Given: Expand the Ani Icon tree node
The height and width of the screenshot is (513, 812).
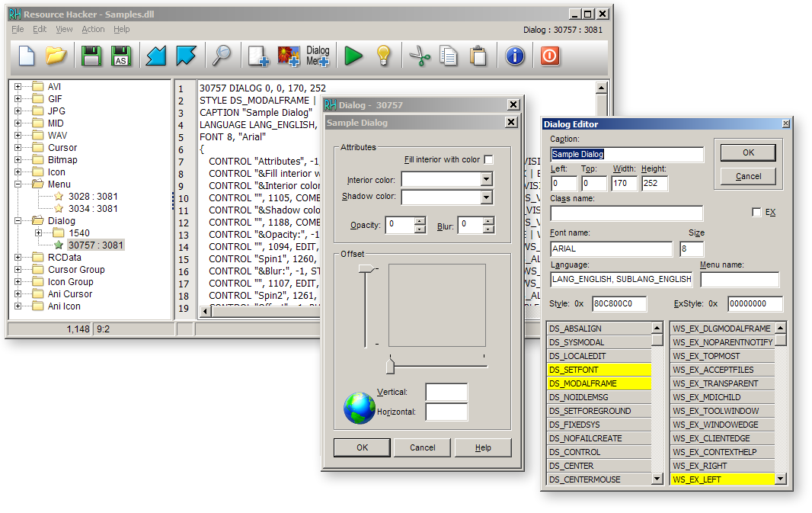Looking at the screenshot, I should [18, 306].
